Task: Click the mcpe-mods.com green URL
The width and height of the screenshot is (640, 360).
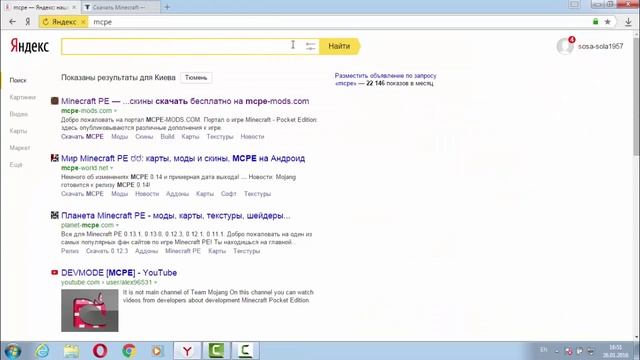Action: pos(87,111)
